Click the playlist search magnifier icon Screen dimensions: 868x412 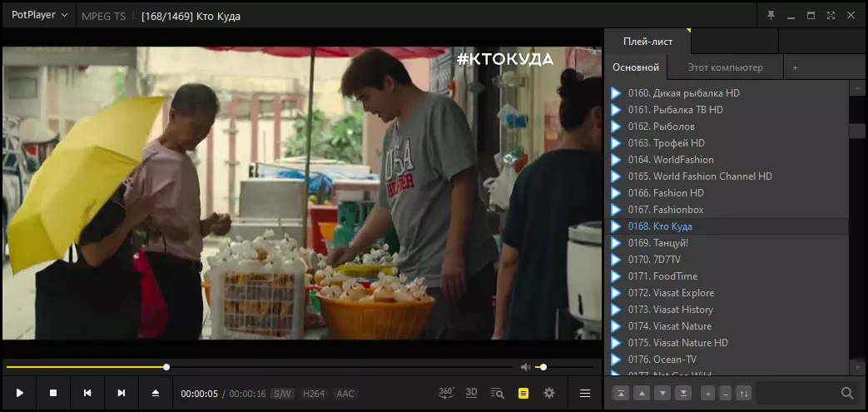click(x=847, y=393)
